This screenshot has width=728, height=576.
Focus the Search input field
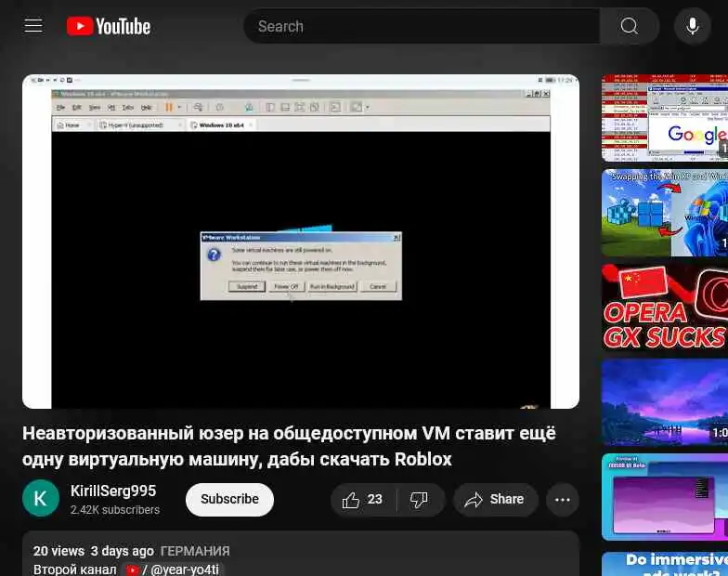click(x=422, y=26)
